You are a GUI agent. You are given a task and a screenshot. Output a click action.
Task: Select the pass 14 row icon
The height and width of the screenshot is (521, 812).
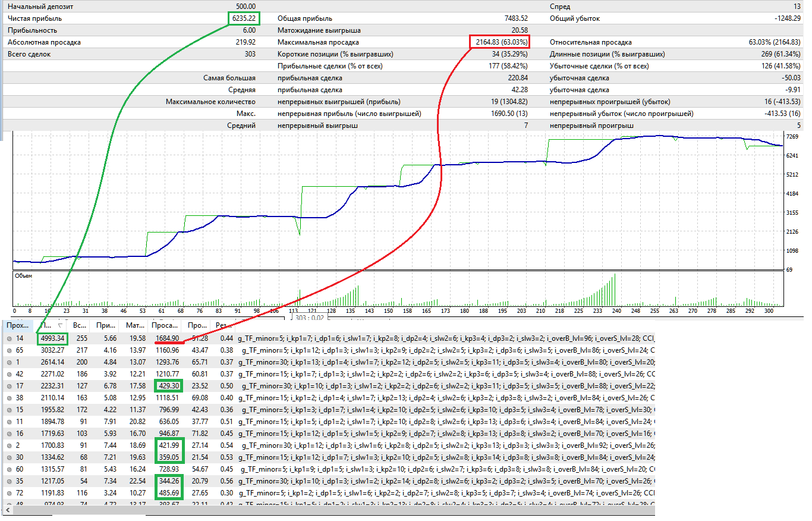[x=9, y=338]
